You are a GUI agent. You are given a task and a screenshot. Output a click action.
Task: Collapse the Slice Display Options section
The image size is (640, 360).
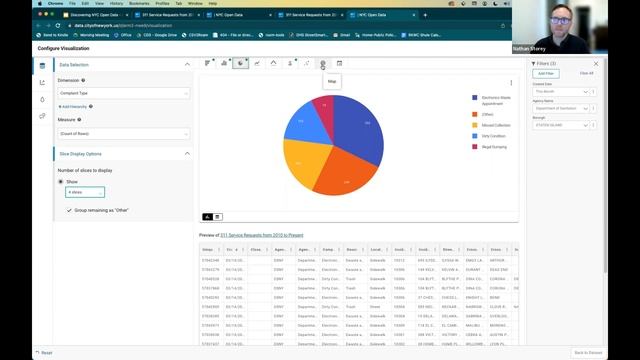187,153
